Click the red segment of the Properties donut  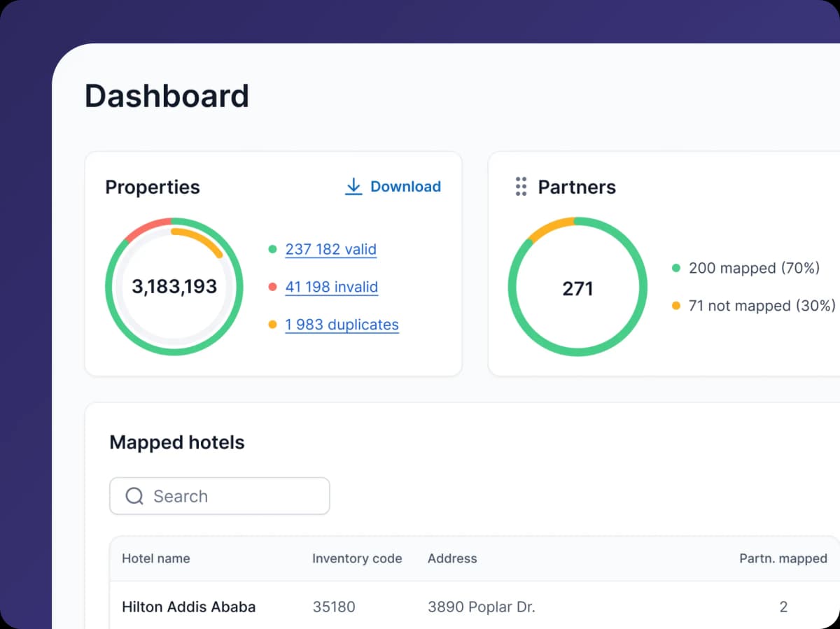(147, 228)
